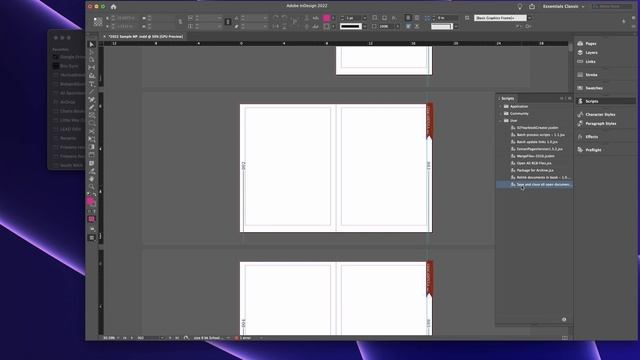Click the Previous Page arrow in status bar
Image resolution: width=640 pixels, height=360 pixels.
click(131, 338)
